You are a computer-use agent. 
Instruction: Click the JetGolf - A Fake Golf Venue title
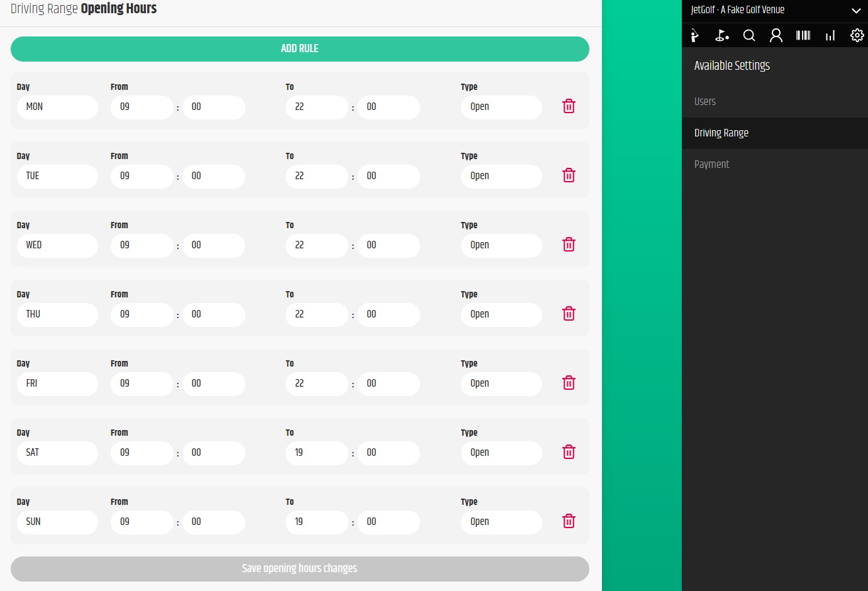(737, 10)
